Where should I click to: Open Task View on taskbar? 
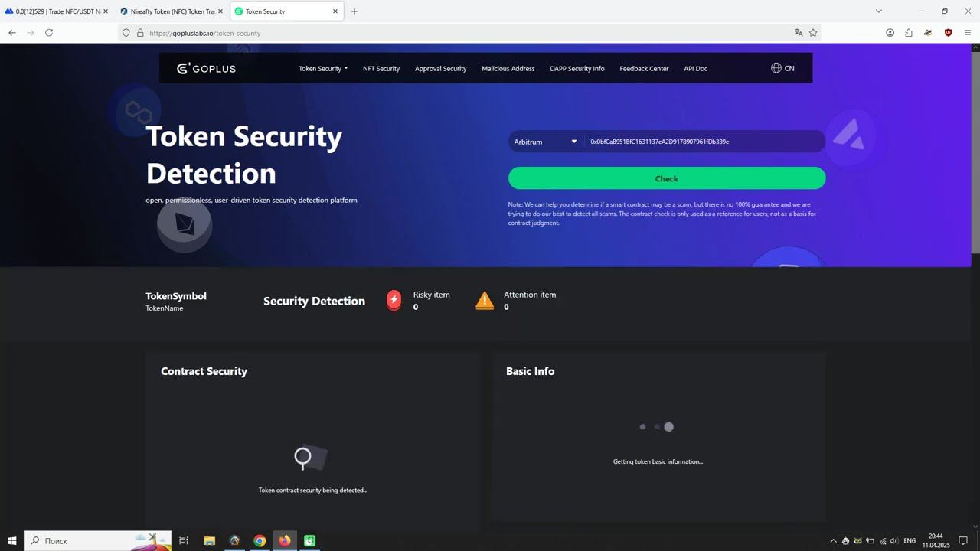click(184, 541)
